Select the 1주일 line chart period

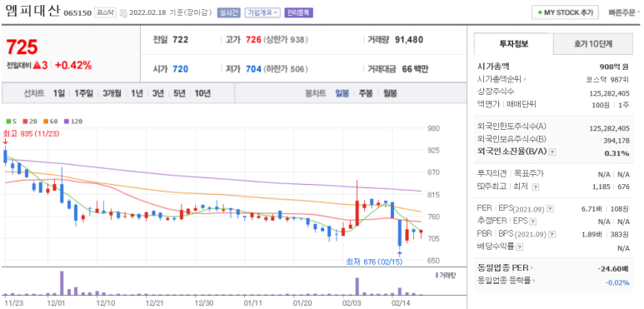tap(84, 93)
